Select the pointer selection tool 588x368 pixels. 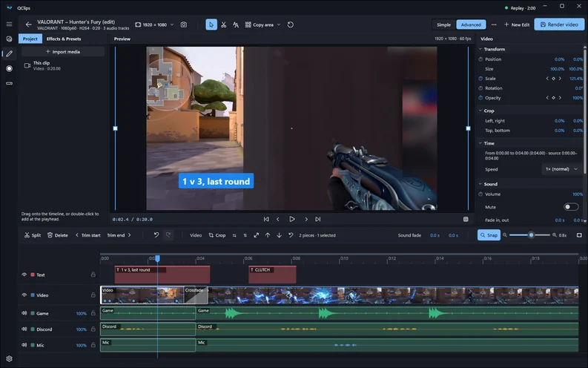pos(211,24)
